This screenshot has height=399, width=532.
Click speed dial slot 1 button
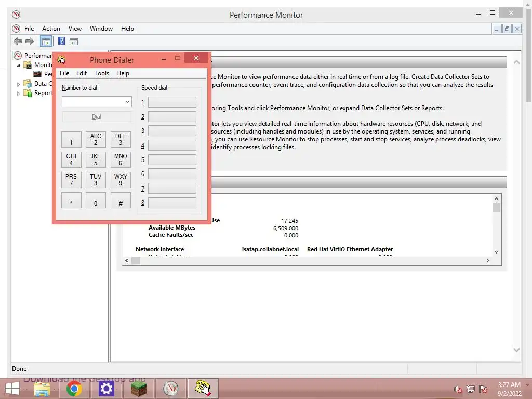172,102
